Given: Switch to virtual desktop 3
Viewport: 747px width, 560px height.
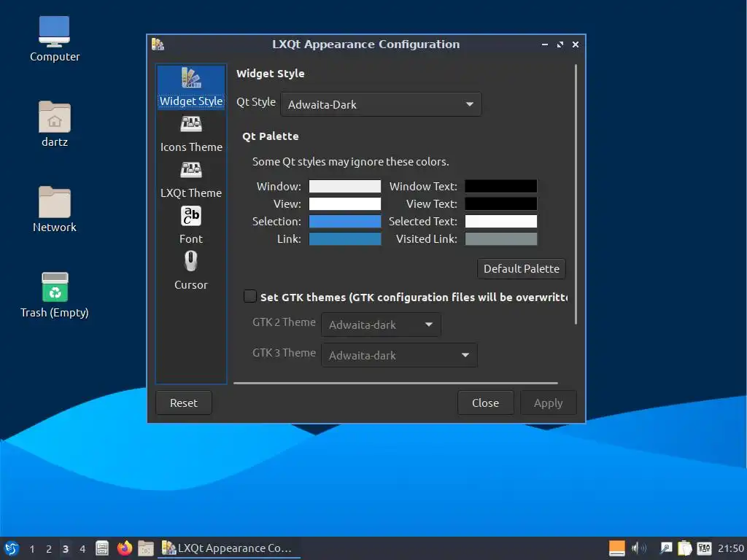Looking at the screenshot, I should (x=66, y=549).
